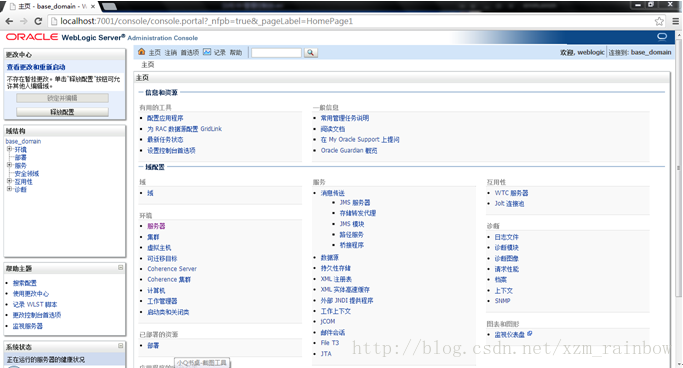Viewport: 683px width, 368px height.
Task: Click the greyed 锁定并编辑 button
Action: click(62, 98)
